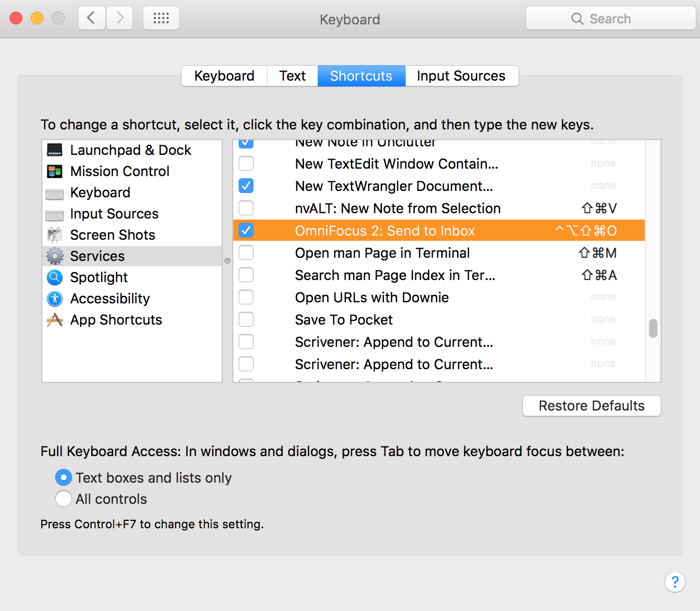Select Mission Control category
The height and width of the screenshot is (611, 700).
[x=132, y=171]
